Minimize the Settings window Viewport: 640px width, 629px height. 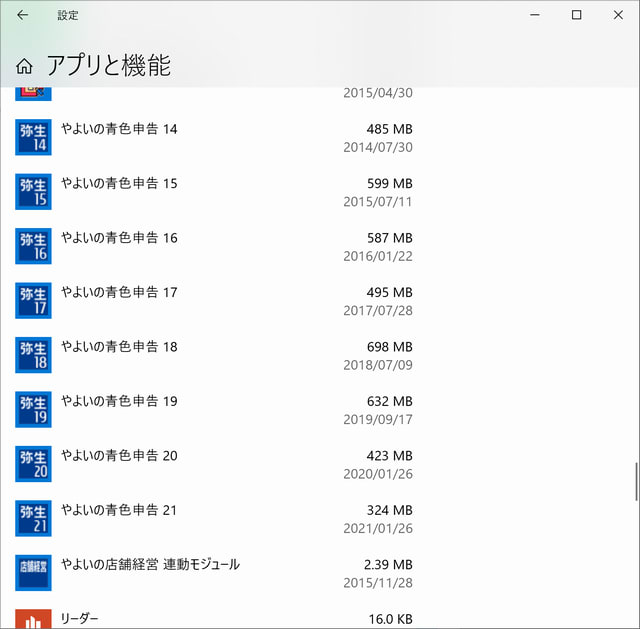(535, 15)
